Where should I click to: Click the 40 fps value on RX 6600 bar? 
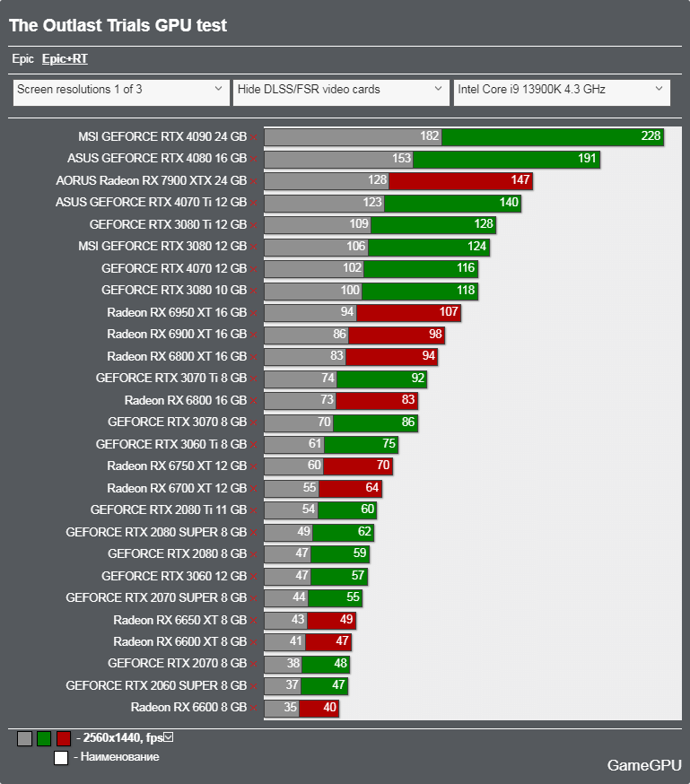click(x=330, y=708)
